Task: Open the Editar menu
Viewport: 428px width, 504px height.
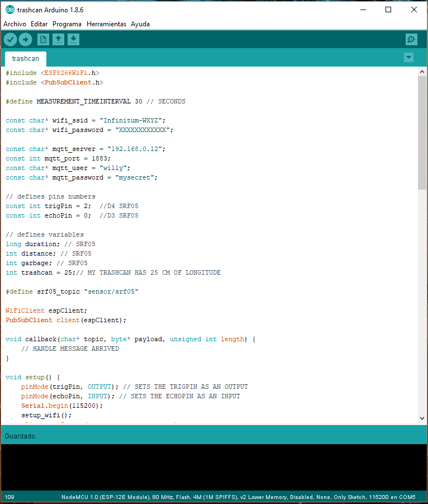Action: 39,24
